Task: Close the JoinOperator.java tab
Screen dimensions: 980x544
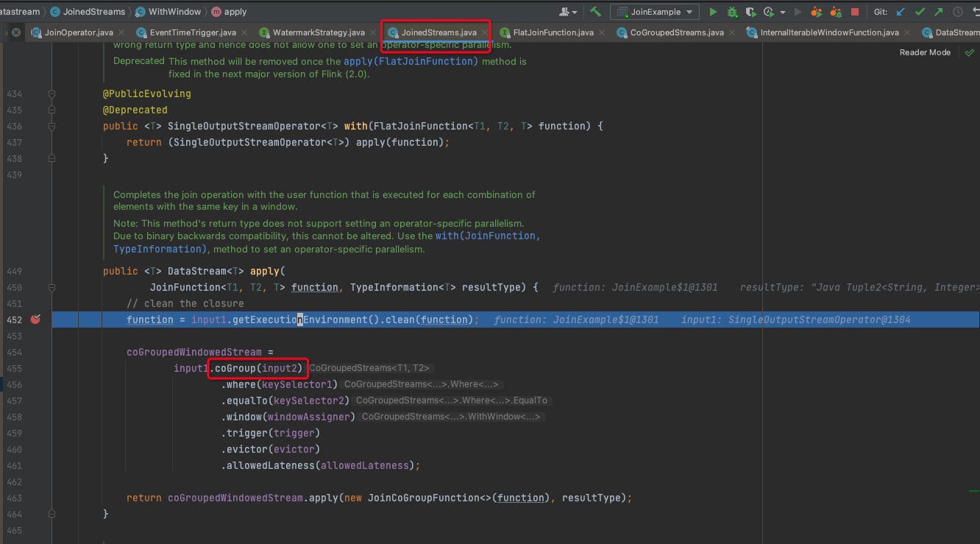Action: click(x=121, y=33)
